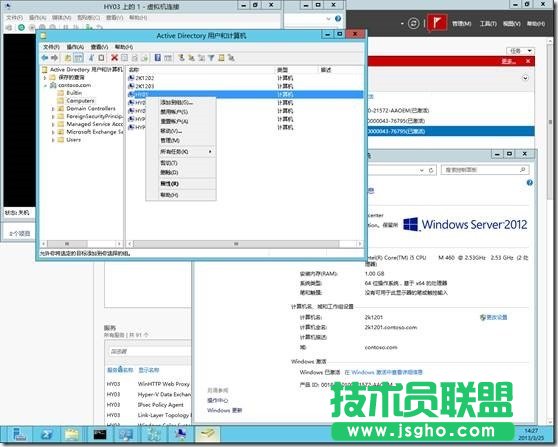Click the Windows 更新 link
Screen dimensions: 558x447
[225, 410]
